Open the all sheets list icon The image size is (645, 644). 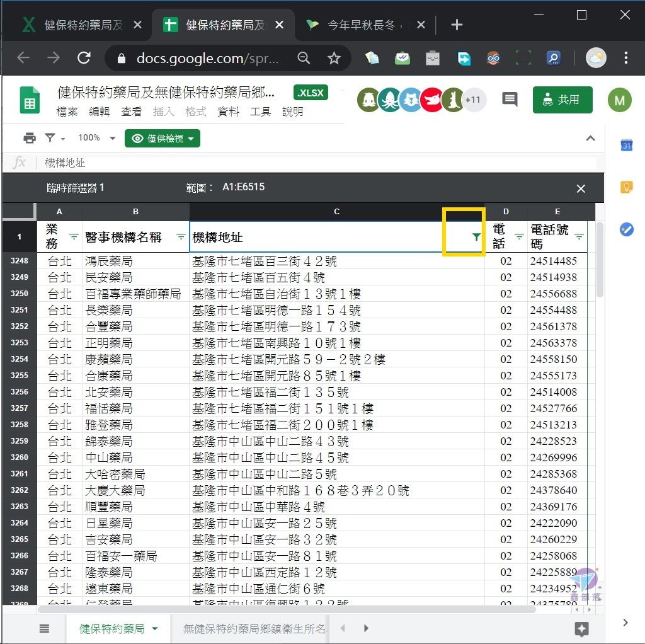(x=45, y=628)
